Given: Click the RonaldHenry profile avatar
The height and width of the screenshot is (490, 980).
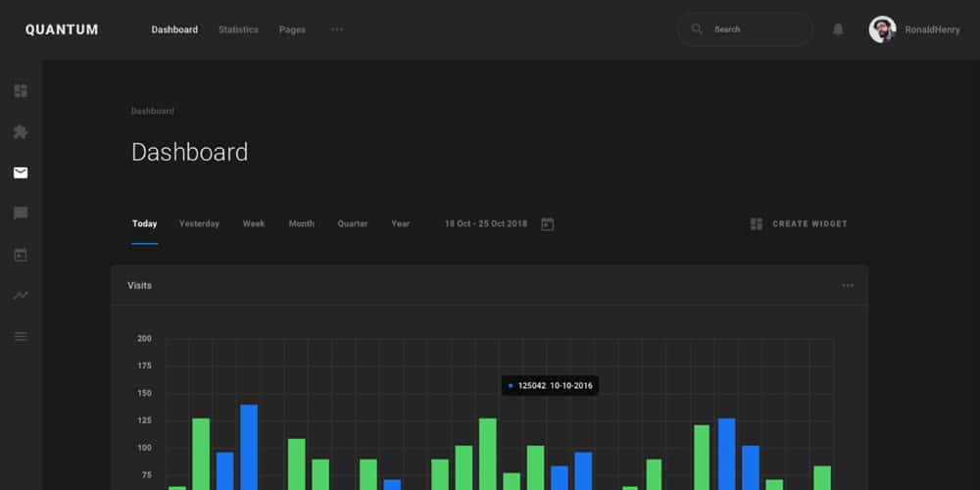Looking at the screenshot, I should click(x=883, y=29).
